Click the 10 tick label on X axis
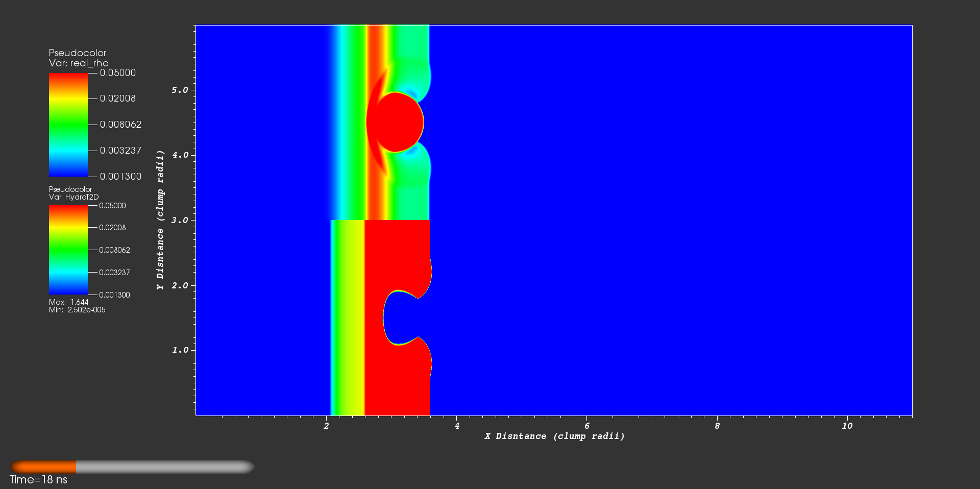 [x=847, y=426]
